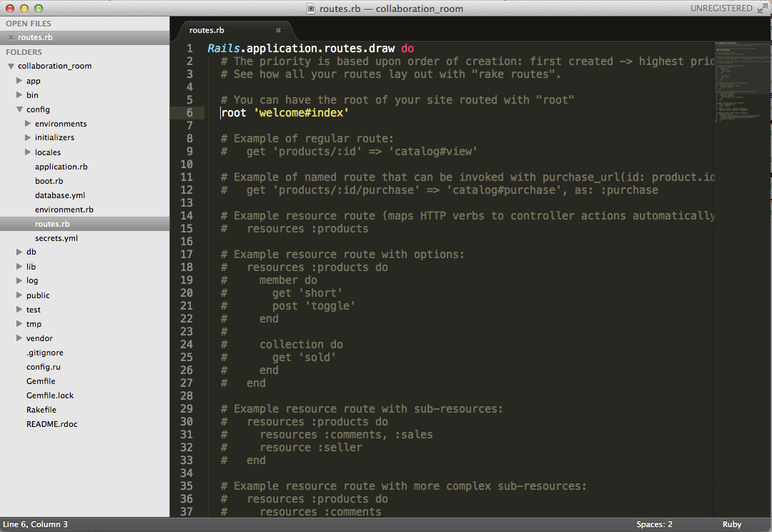The width and height of the screenshot is (772, 532).
Task: Click the 'do' keyword on line 1
Action: [x=407, y=49]
